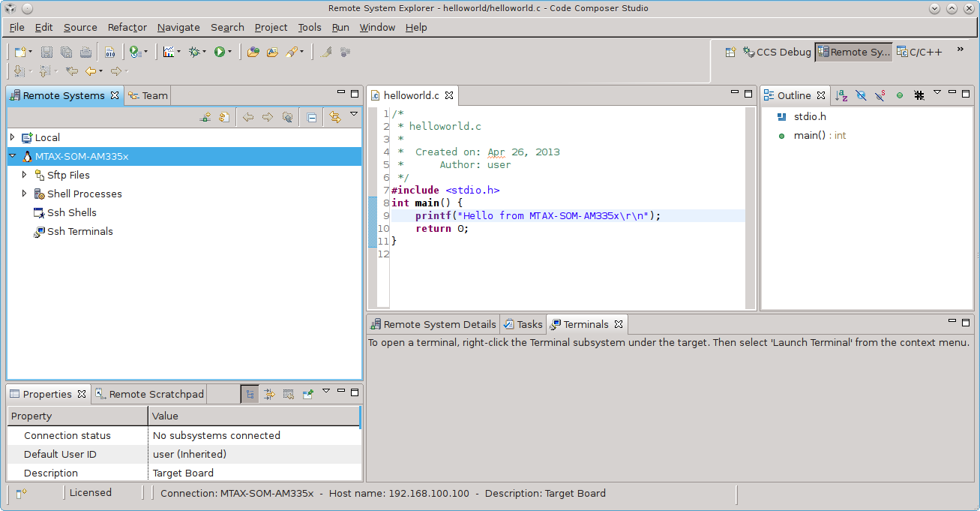Select the Remote Sy... perspective button
980x511 pixels.
(853, 52)
